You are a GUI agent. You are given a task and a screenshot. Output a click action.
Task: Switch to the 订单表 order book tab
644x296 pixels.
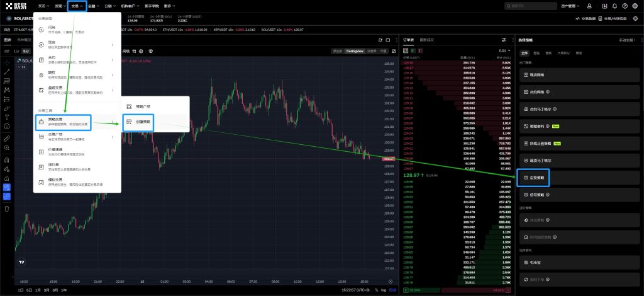tap(409, 40)
